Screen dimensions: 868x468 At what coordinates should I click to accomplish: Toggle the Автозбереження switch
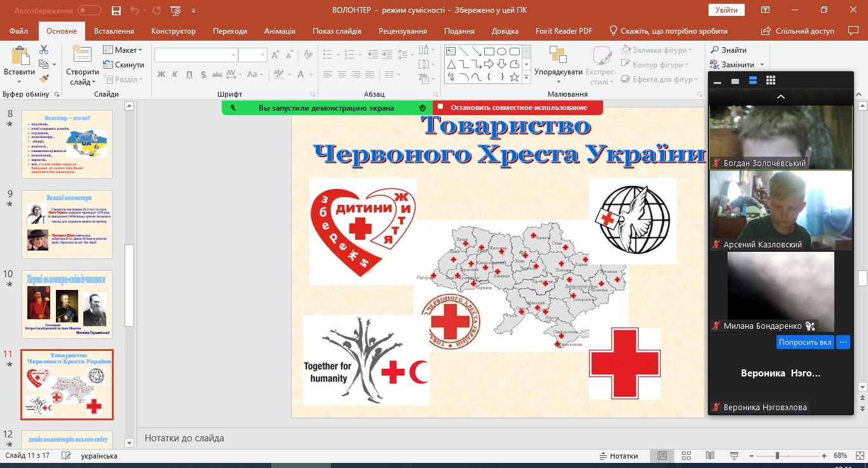89,10
